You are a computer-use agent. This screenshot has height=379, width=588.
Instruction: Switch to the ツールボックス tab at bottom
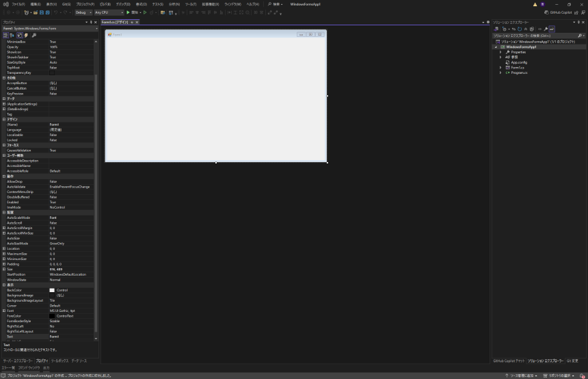click(x=59, y=361)
